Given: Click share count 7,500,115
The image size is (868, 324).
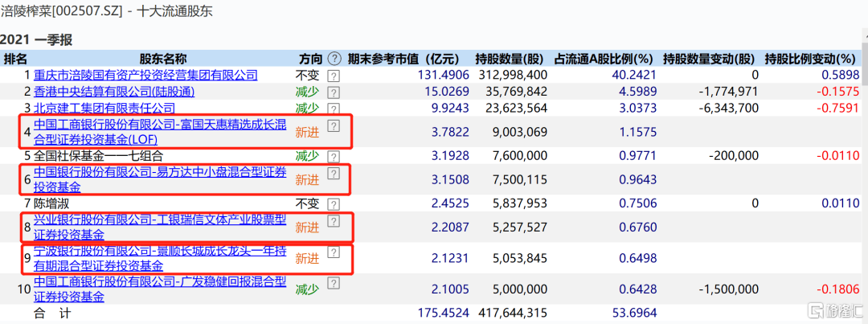Looking at the screenshot, I should tap(518, 180).
